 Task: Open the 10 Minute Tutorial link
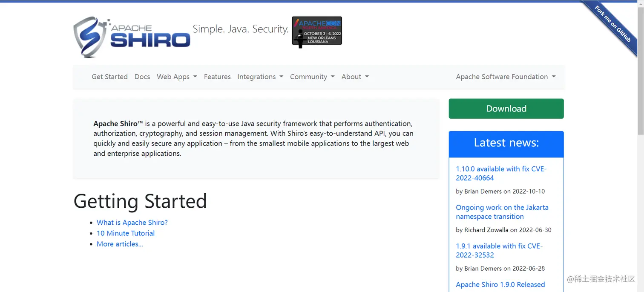coord(126,233)
